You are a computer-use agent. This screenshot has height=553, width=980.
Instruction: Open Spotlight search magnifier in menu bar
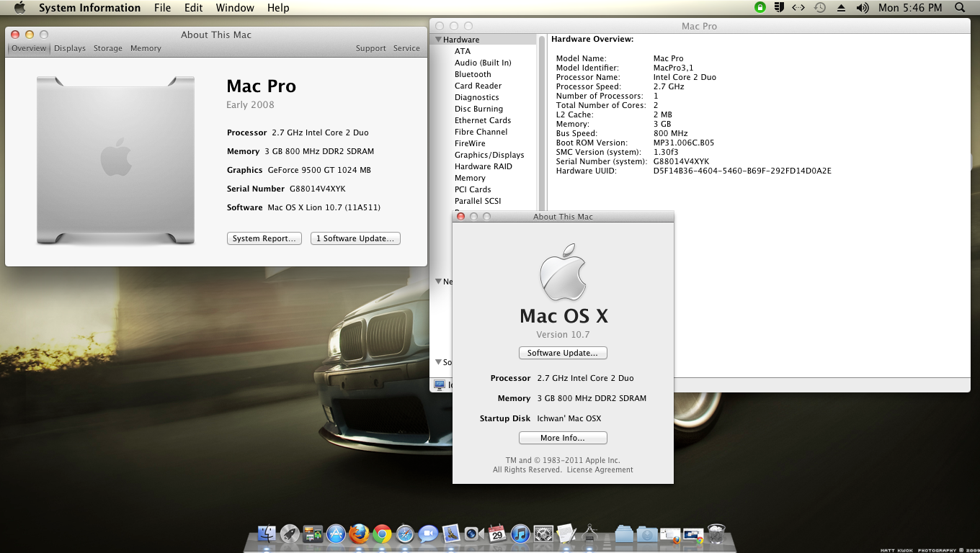click(x=959, y=7)
